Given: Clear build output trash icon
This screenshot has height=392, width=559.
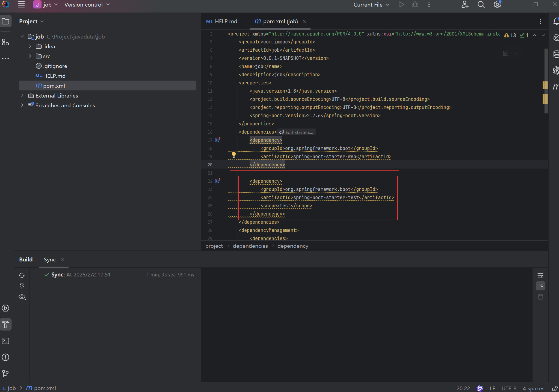Looking at the screenshot, I should [540, 297].
